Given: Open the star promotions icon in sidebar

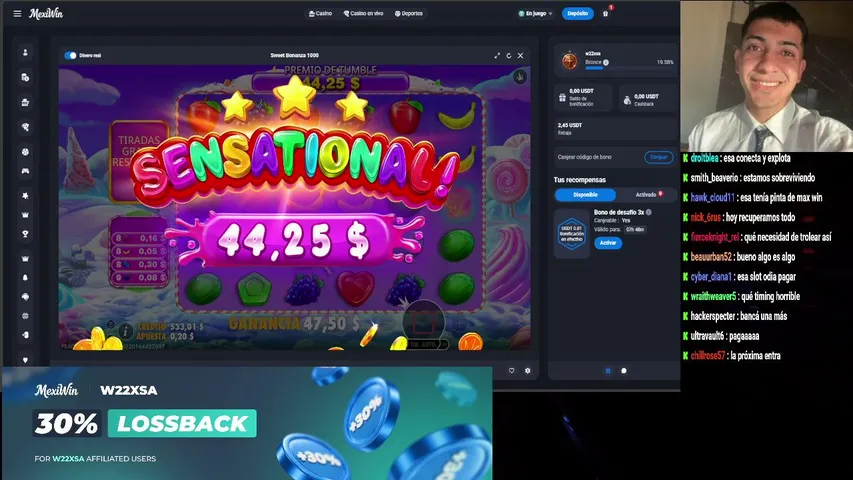Looking at the screenshot, I should point(25,195).
